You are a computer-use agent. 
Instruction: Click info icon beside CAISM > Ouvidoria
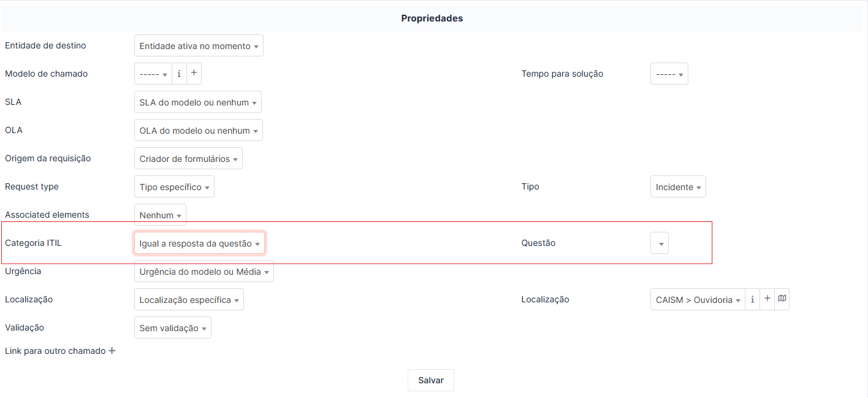(x=752, y=299)
